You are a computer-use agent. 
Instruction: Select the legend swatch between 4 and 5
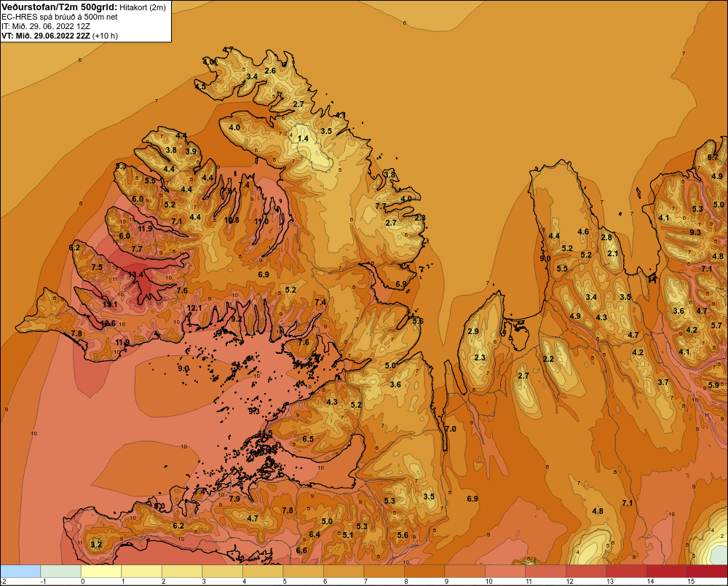point(263,571)
